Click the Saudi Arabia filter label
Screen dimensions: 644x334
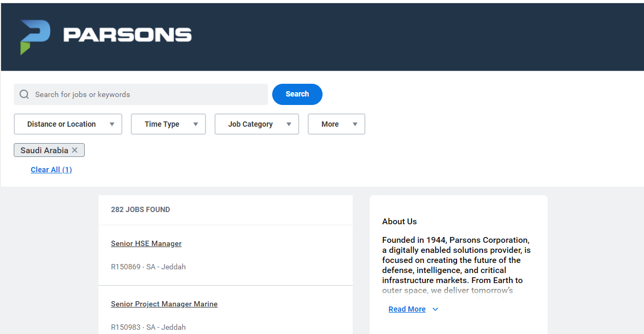click(44, 151)
